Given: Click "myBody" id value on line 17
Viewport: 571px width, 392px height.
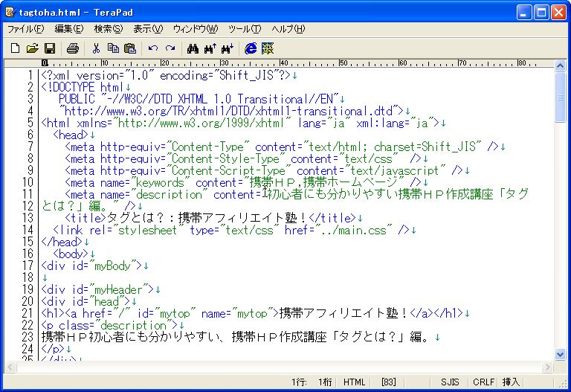Looking at the screenshot, I should (112, 266).
